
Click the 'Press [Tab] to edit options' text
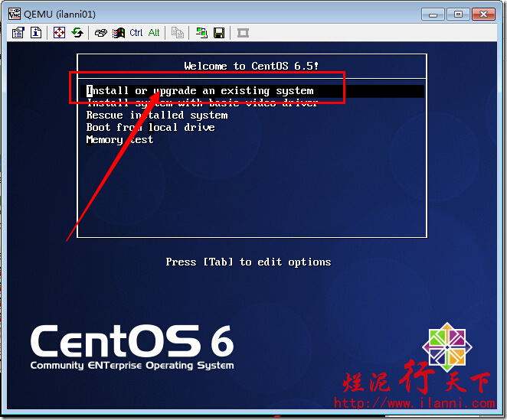point(248,262)
